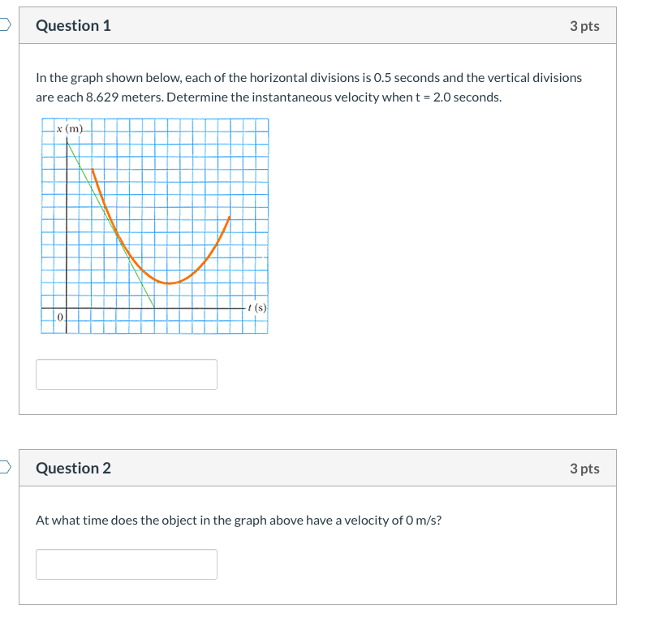Click the pin marker beside Question 2 header
672x644 pixels.
[3, 468]
